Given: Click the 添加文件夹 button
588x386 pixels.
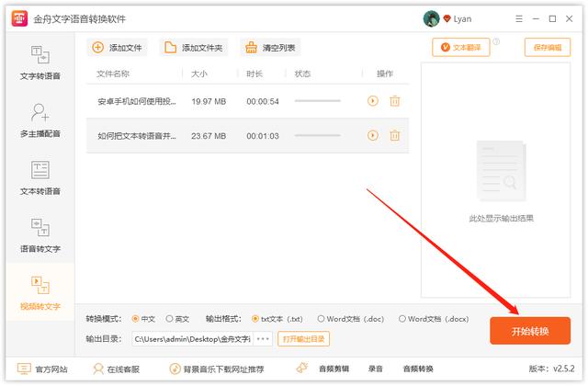Looking at the screenshot, I should pos(194,48).
